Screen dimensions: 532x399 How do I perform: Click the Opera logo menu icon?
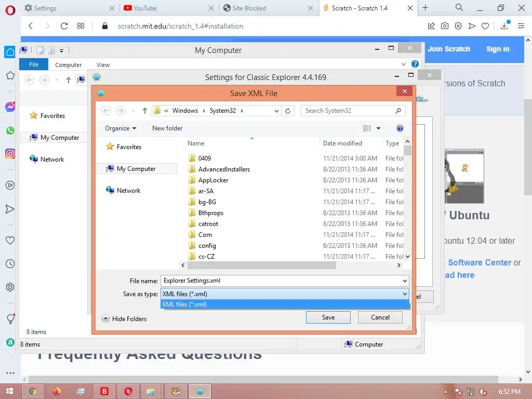coord(10,10)
